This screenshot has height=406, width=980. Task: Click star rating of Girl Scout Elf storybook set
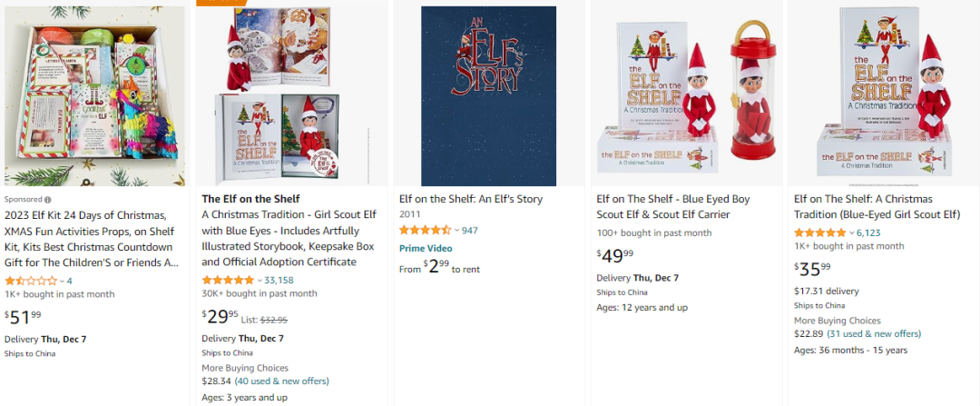(228, 280)
